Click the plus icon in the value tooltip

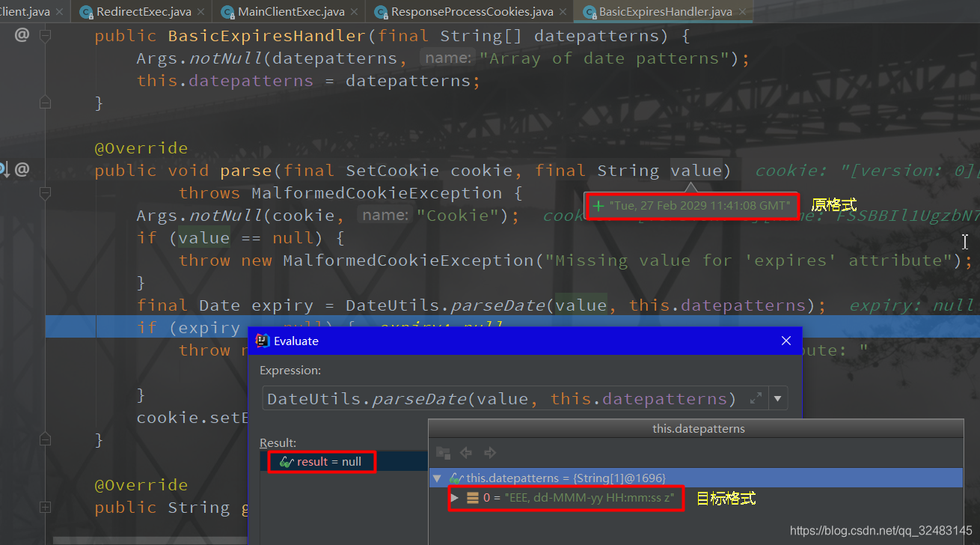598,205
